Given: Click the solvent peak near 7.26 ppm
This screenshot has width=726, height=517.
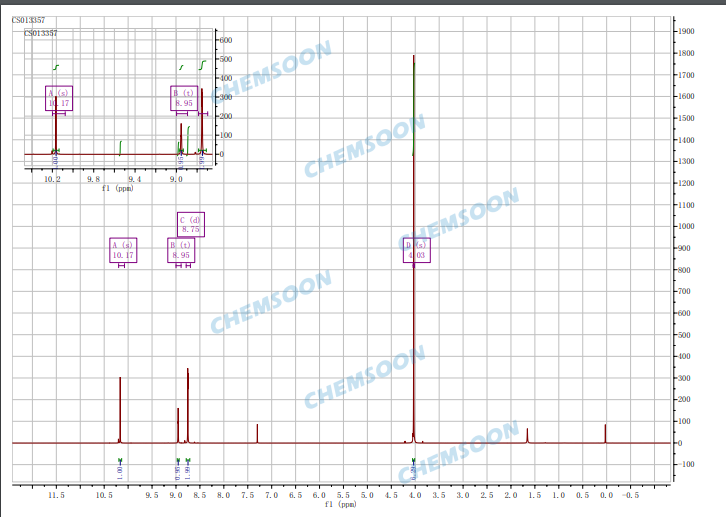Looking at the screenshot, I should coord(257,433).
